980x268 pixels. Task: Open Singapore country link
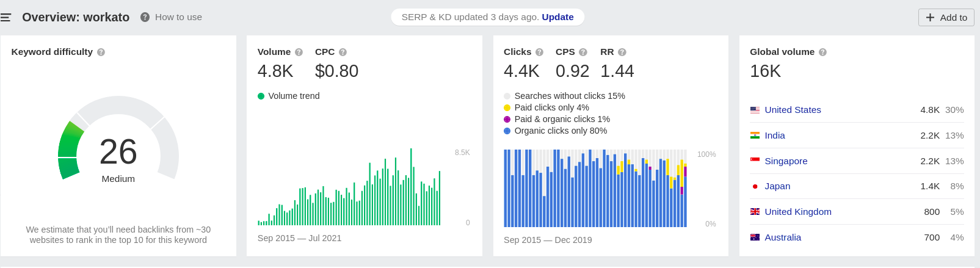pos(786,161)
